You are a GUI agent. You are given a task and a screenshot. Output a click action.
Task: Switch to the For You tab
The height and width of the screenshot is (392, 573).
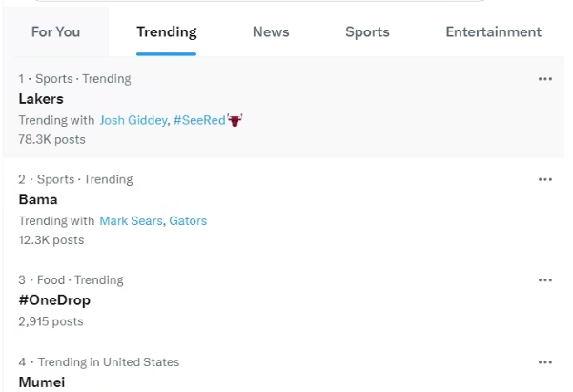[55, 31]
